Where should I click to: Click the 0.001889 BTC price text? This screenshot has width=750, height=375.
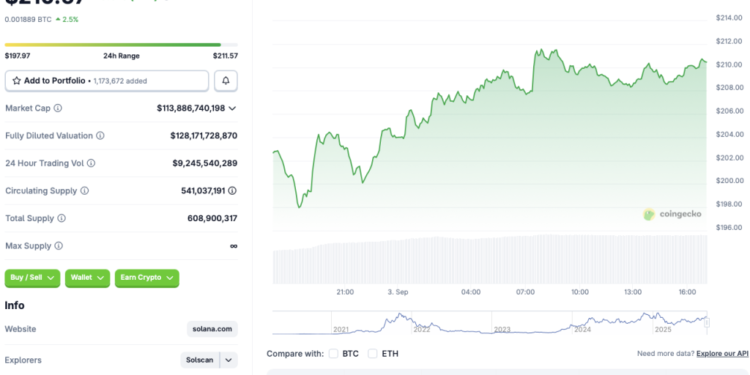28,20
